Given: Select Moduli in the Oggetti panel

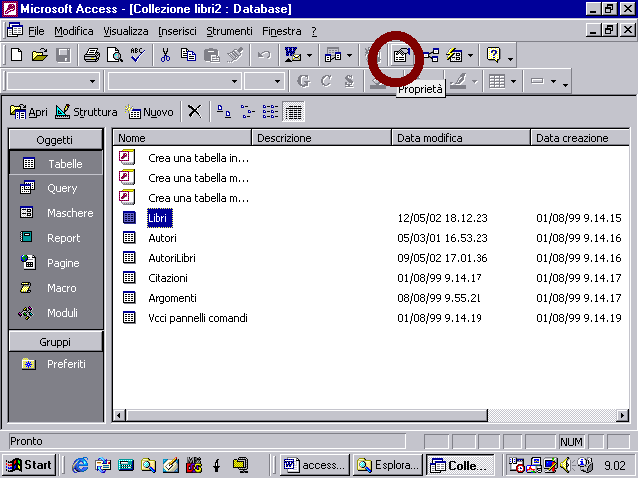Looking at the screenshot, I should coord(55,313).
